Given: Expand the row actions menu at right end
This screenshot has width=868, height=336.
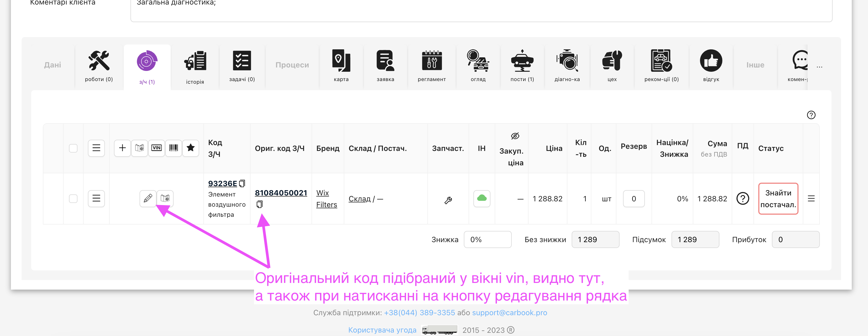Looking at the screenshot, I should tap(811, 198).
